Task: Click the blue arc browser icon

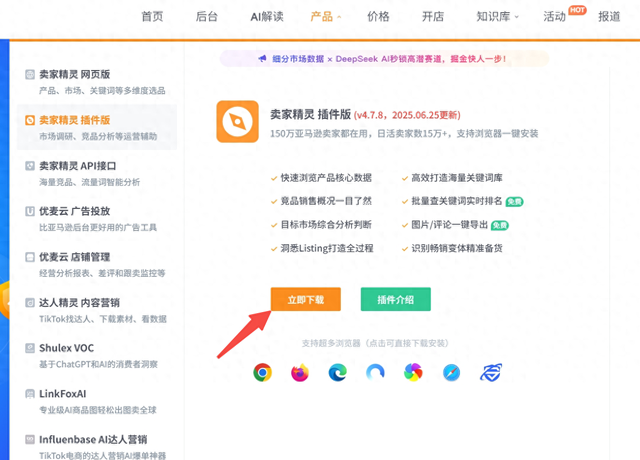Action: 375,372
